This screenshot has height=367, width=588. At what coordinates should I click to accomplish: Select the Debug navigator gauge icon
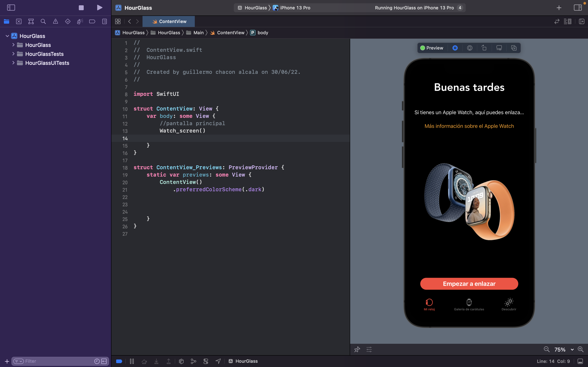pos(80,21)
